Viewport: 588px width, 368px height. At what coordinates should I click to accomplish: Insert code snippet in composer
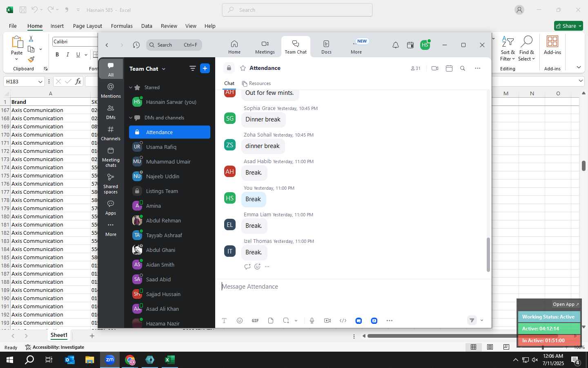pos(343,321)
